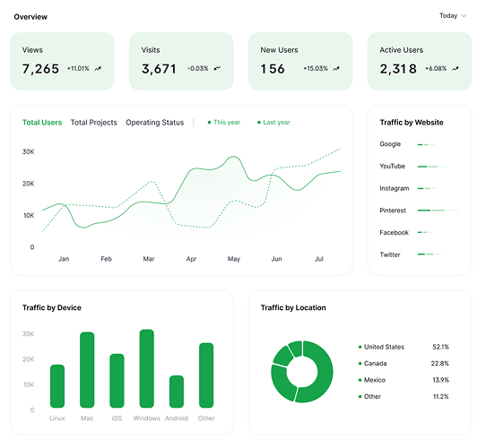This screenshot has height=448, width=486.
Task: Open the Views summary card
Action: [x=62, y=61]
